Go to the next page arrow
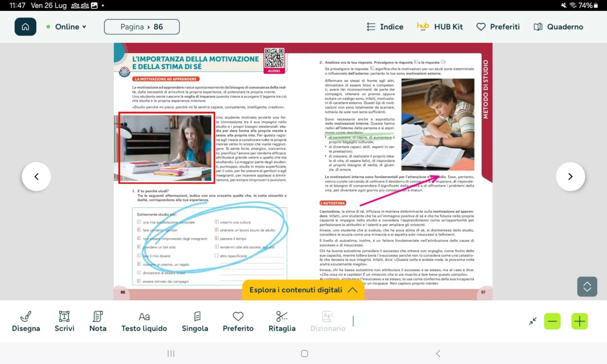The width and height of the screenshot is (607, 364). click(570, 177)
